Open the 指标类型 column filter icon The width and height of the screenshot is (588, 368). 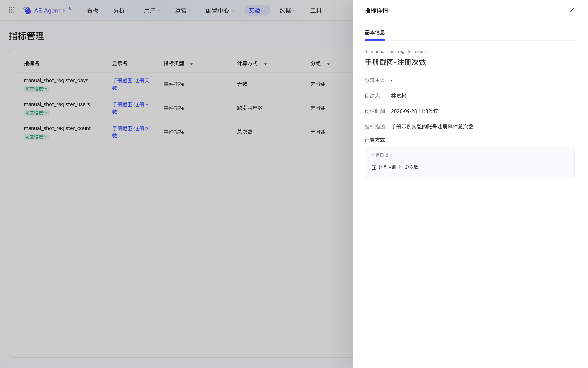192,63
